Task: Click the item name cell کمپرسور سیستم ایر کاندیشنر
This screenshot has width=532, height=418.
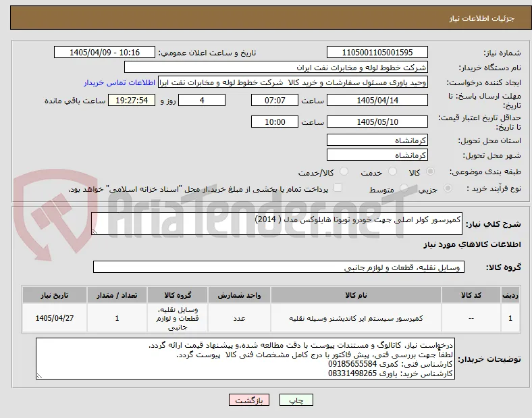Action: pos(356,318)
